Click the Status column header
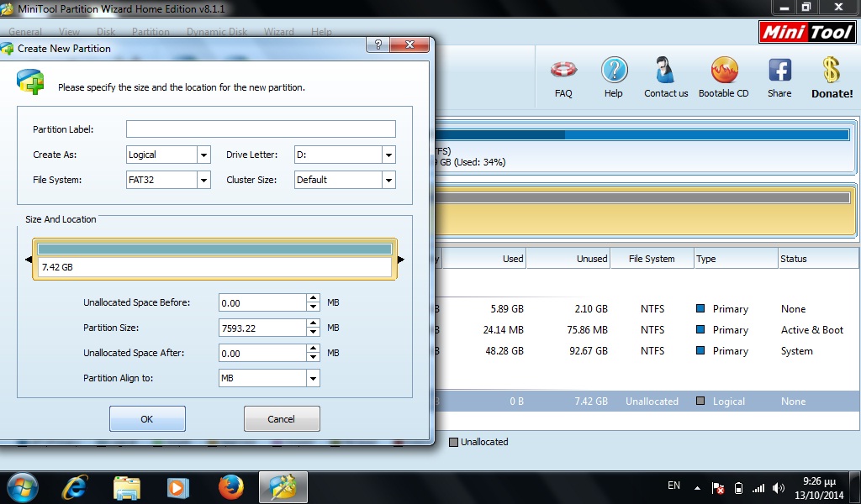The width and height of the screenshot is (861, 504). [819, 259]
